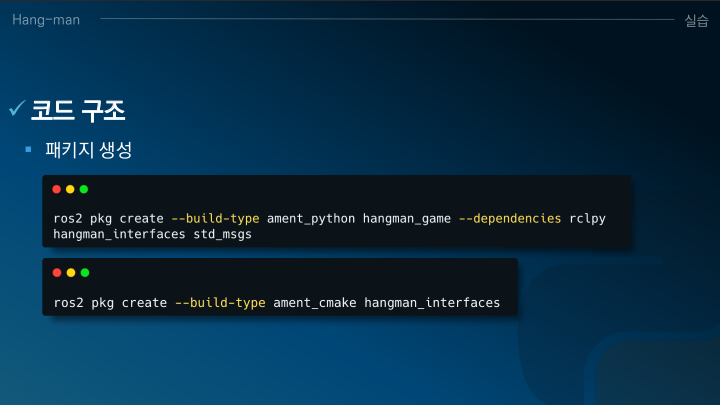This screenshot has width=720, height=405.
Task: Click the blue square bullet before 패키지 생성
Action: coord(28,149)
